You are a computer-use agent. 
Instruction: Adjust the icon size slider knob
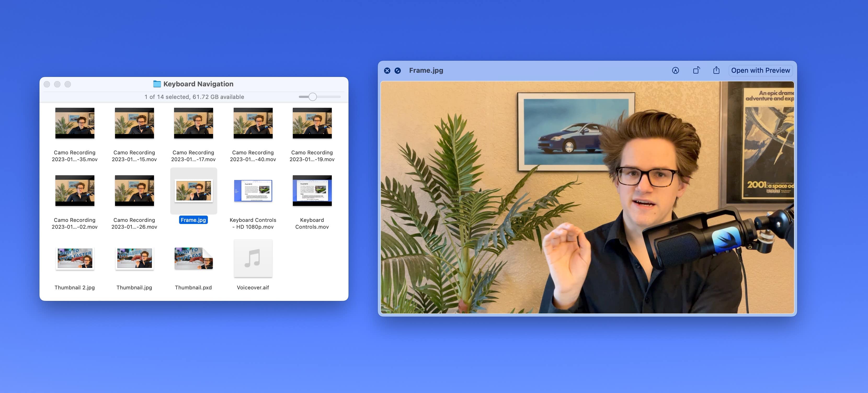[312, 97]
